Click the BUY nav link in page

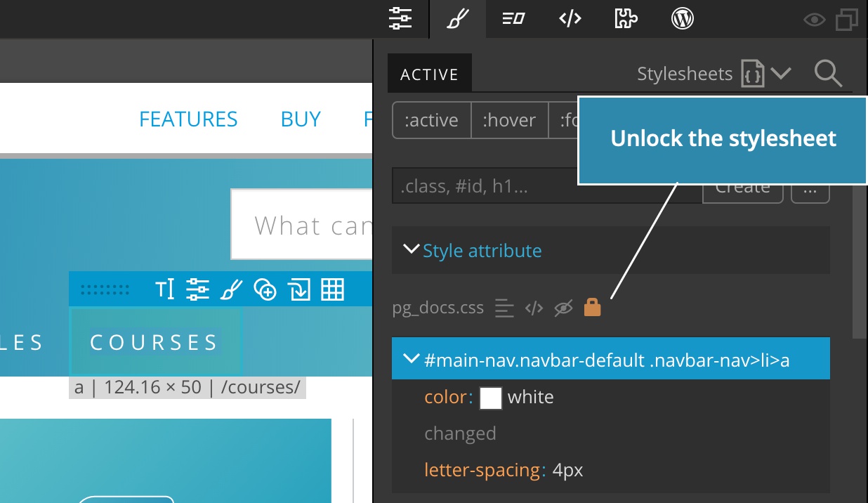click(301, 119)
